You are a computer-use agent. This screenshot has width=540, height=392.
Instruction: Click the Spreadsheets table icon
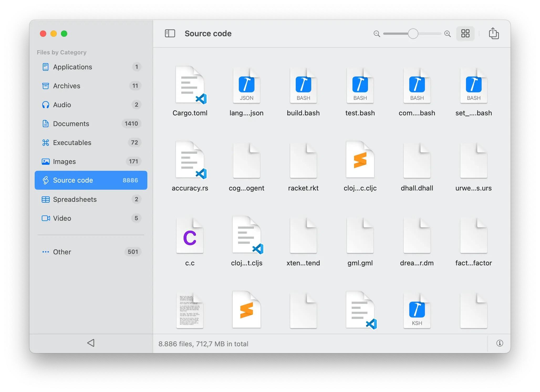[46, 199]
